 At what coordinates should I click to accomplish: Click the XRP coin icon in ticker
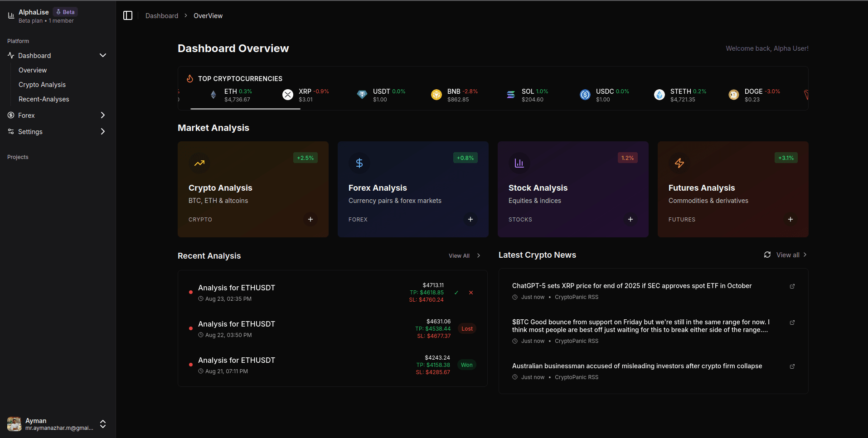click(x=288, y=95)
